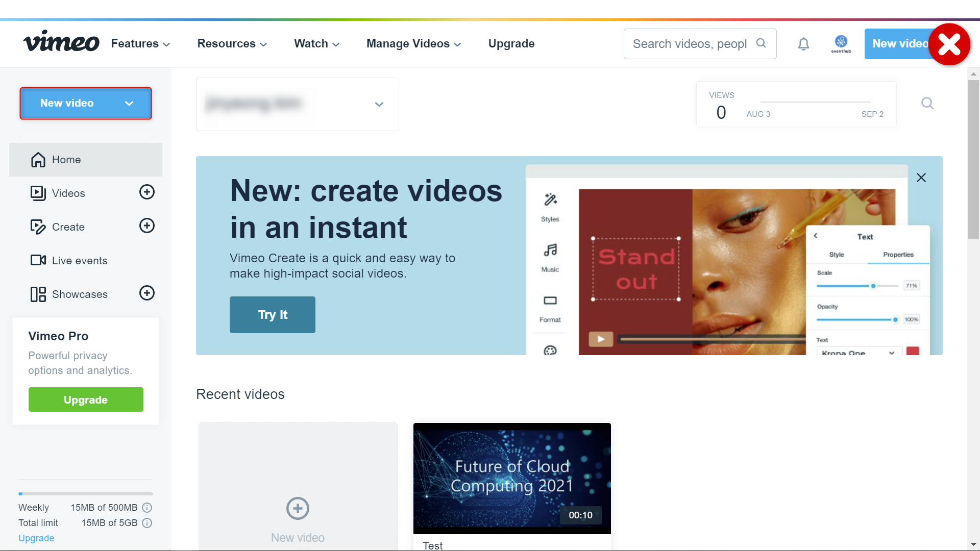Click the plus icon next to Create
Screen dimensions: 980x551
147,226
